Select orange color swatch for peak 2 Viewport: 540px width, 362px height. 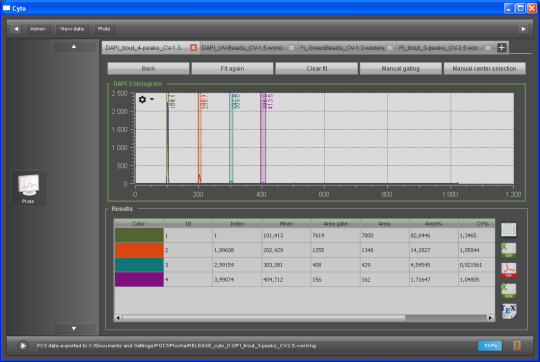pos(139,250)
